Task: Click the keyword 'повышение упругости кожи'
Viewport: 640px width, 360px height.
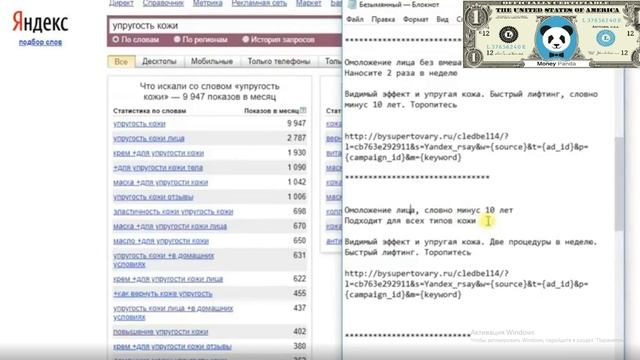Action: click(x=160, y=332)
